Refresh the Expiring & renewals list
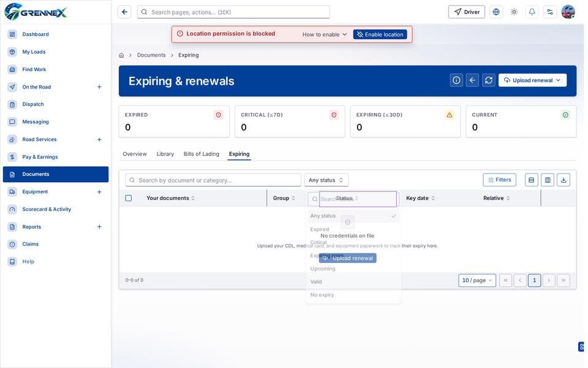Screen dimensions: 588x368 pyautogui.click(x=489, y=80)
